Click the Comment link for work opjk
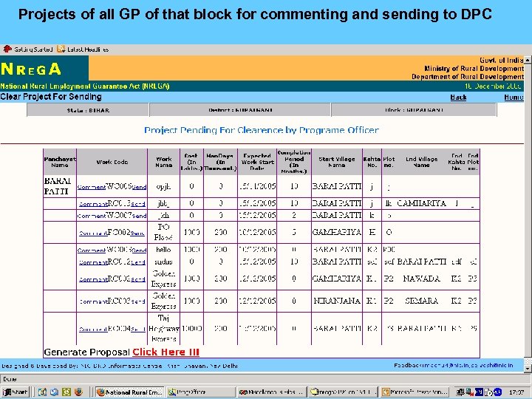532x399 pixels. coord(92,187)
